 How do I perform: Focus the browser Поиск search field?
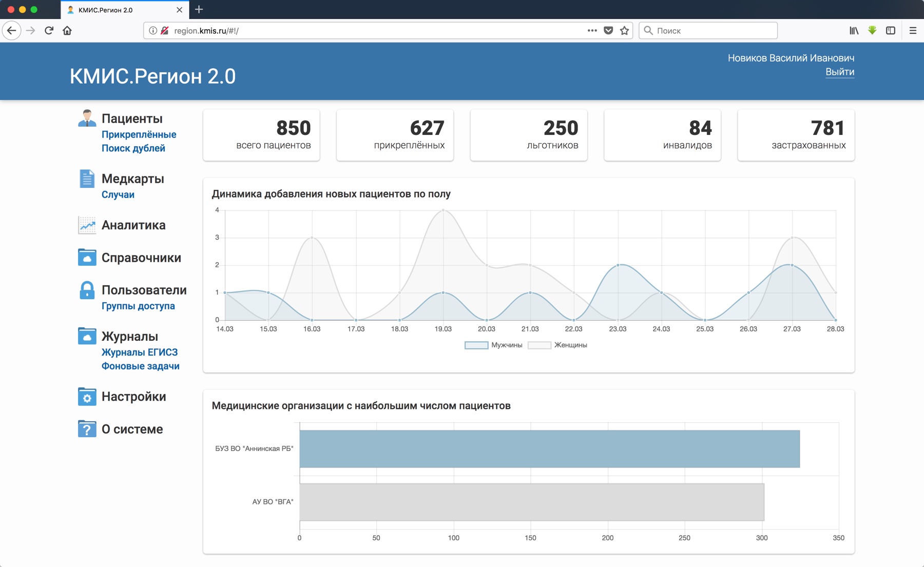pos(708,31)
